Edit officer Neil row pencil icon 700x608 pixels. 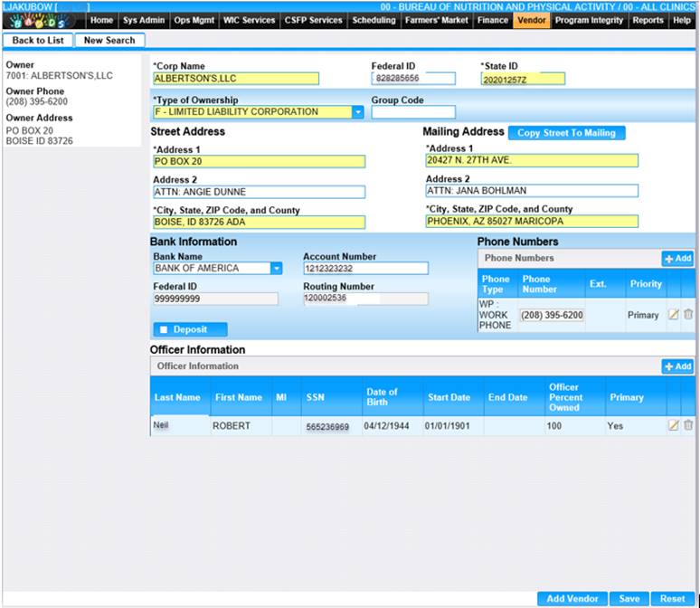pos(673,425)
